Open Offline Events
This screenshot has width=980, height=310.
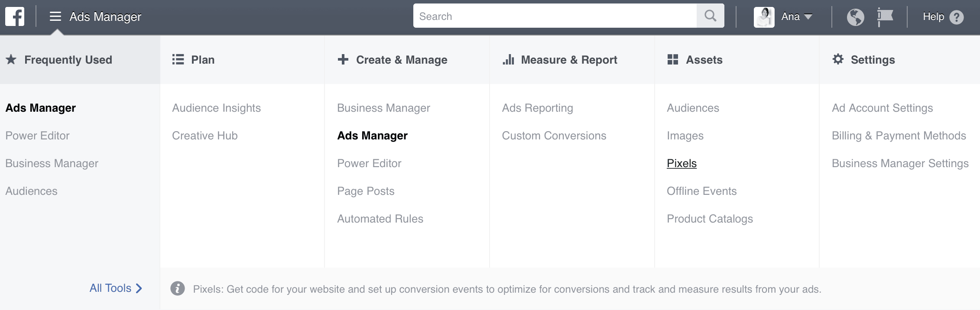point(702,191)
